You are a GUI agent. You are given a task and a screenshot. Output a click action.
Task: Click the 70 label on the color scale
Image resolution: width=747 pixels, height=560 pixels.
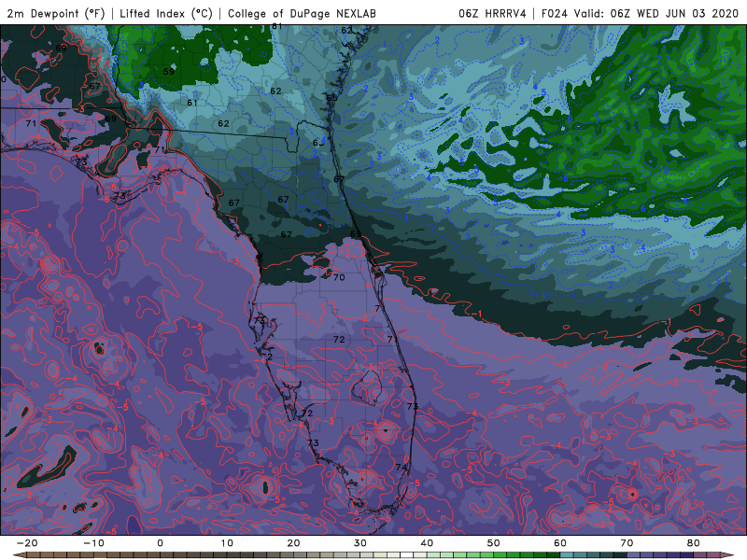point(627,543)
